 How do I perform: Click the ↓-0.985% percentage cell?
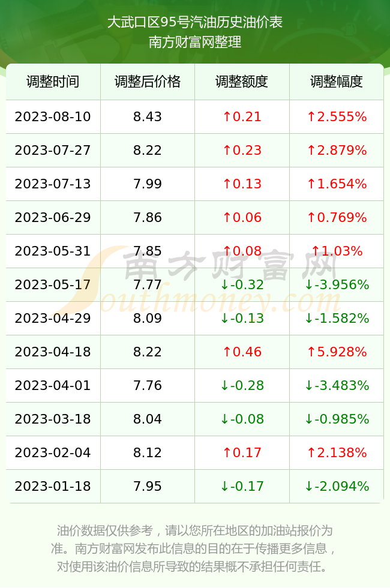tap(337, 419)
